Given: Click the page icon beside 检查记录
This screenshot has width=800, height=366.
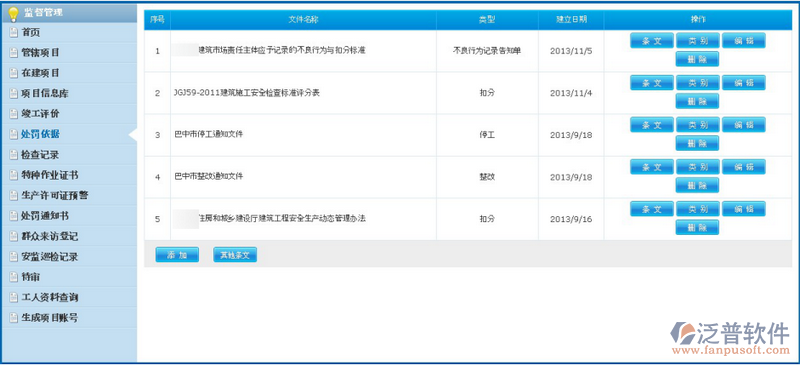Looking at the screenshot, I should tap(14, 155).
